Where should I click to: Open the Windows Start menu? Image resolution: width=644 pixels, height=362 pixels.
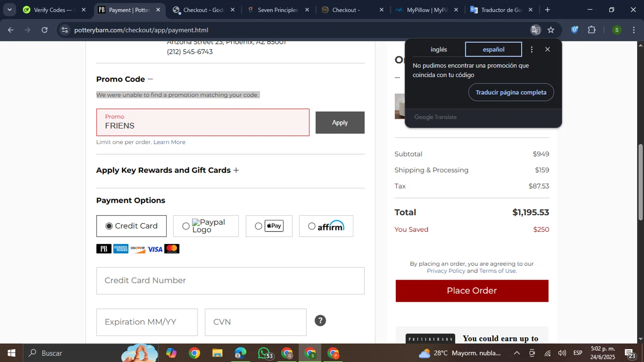(12, 353)
